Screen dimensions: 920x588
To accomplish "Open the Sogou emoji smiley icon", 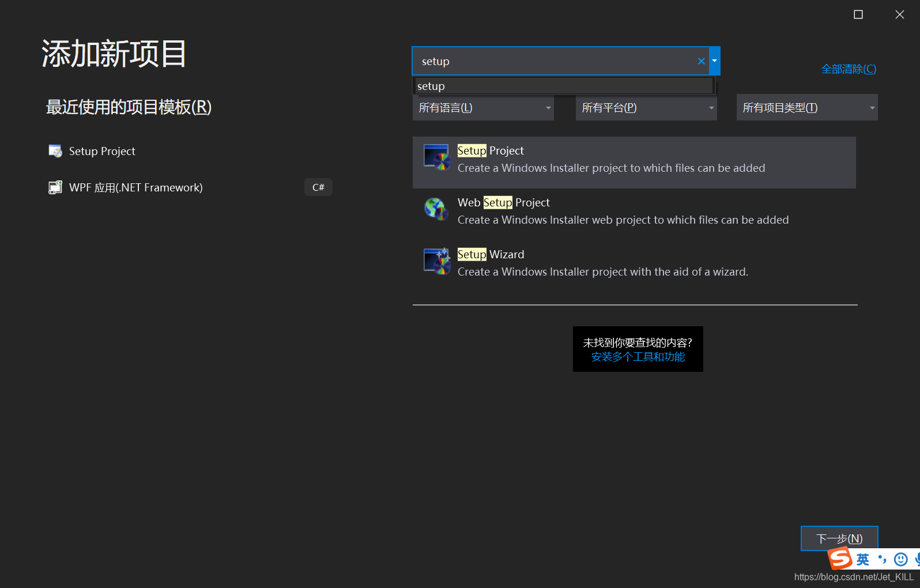I will pyautogui.click(x=900, y=559).
